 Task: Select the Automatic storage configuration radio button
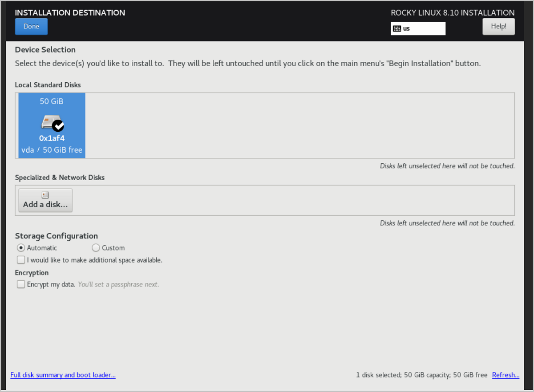pyautogui.click(x=20, y=248)
